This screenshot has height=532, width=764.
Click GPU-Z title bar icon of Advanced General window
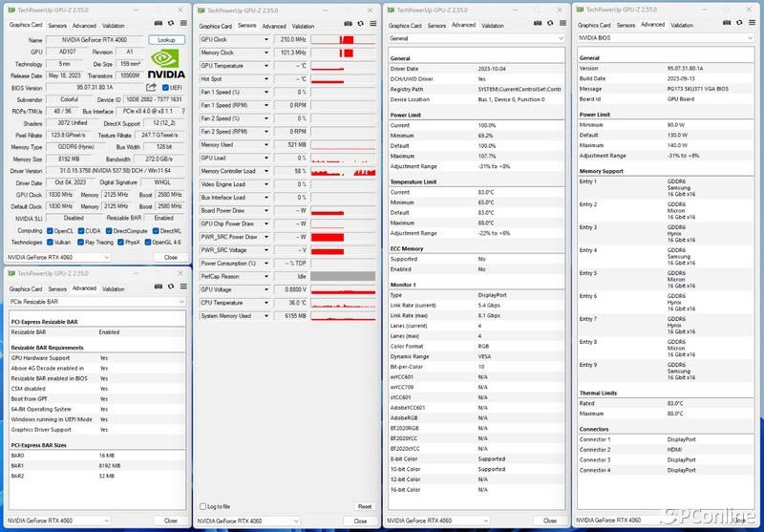point(391,11)
